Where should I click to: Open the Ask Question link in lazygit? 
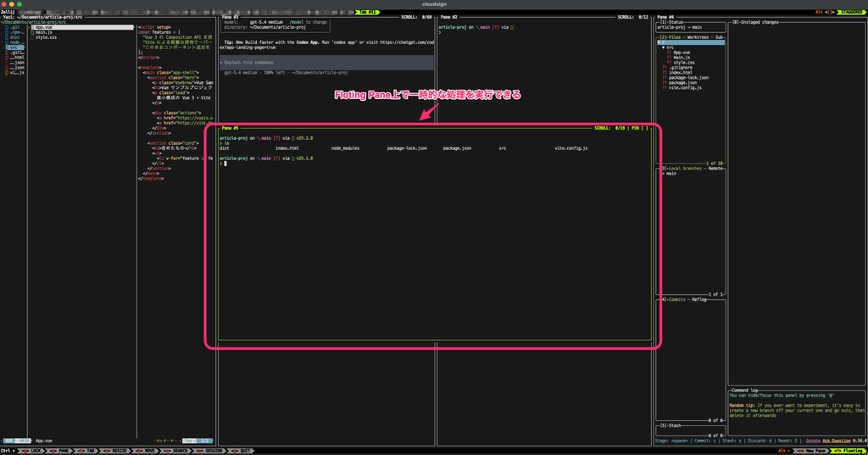(x=837, y=441)
